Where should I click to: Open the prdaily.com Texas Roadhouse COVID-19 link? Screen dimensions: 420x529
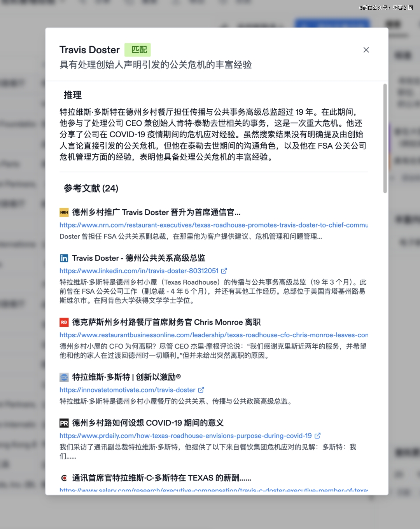[x=185, y=436]
